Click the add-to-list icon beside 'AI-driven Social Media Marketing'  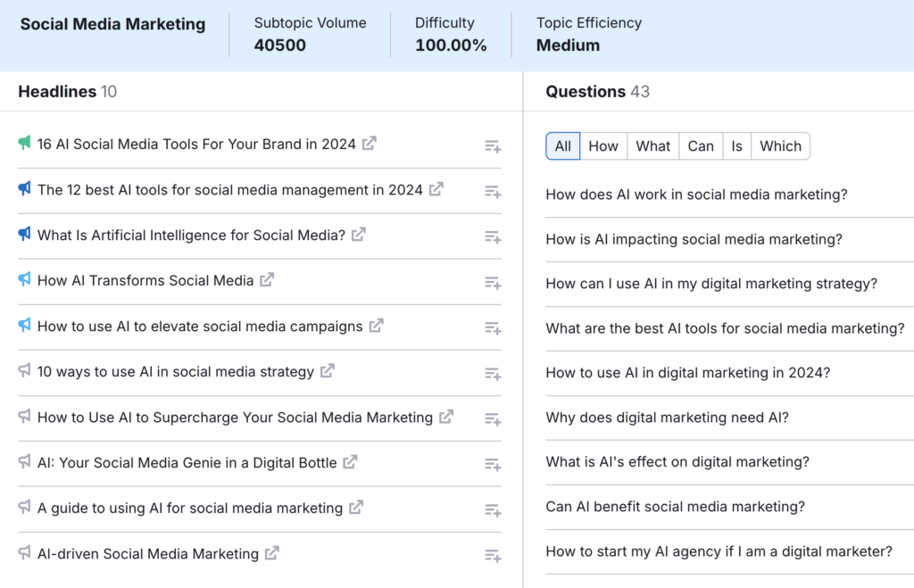click(491, 555)
